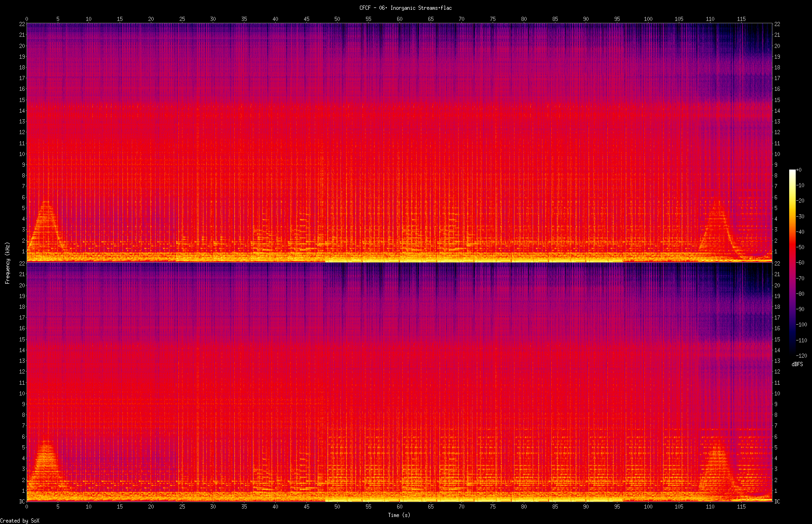Click the 'DC' label on bottom-right frequency axis
Image resolution: width=812 pixels, height=524 pixels.
point(777,502)
